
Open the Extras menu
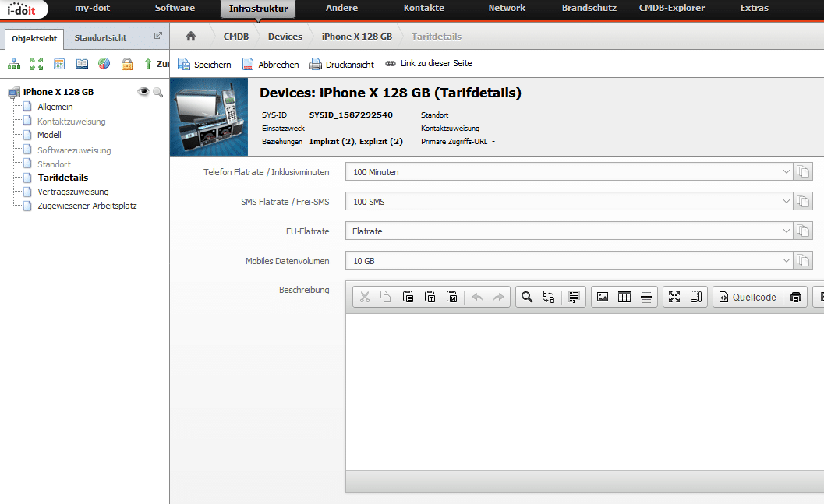click(x=754, y=8)
